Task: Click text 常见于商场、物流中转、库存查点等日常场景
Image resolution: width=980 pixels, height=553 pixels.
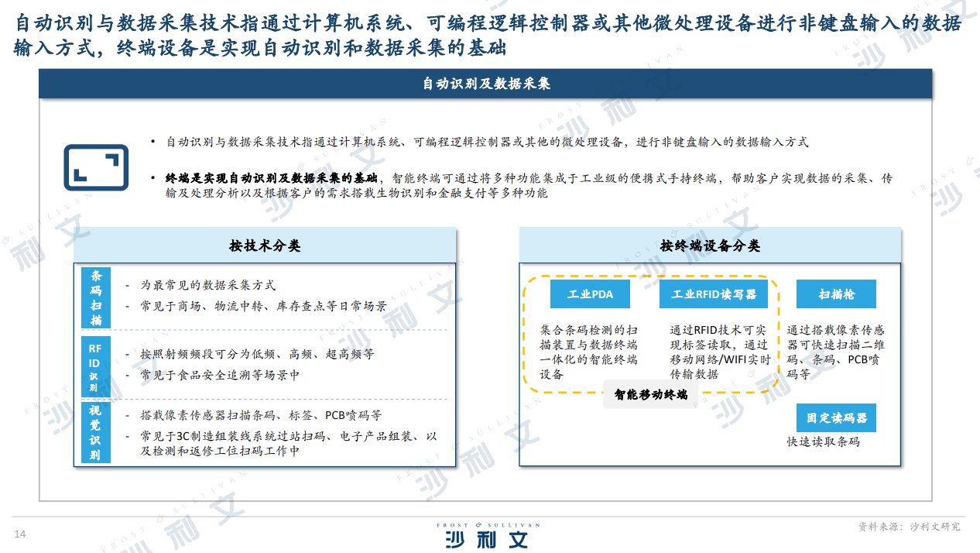Action: 263,306
